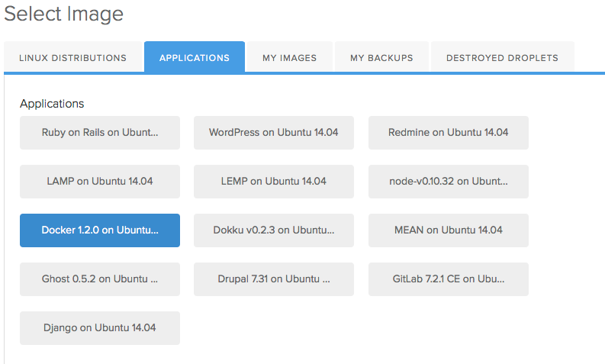Pick Redmine on Ubuntu 14.04 image
The width and height of the screenshot is (605, 364).
tap(449, 133)
